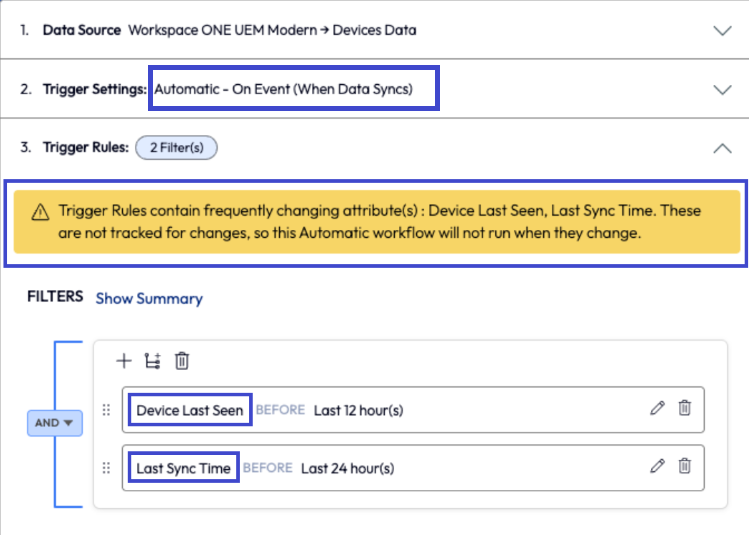Click the Last 12 hour(s) value
This screenshot has width=749, height=535.
(358, 410)
